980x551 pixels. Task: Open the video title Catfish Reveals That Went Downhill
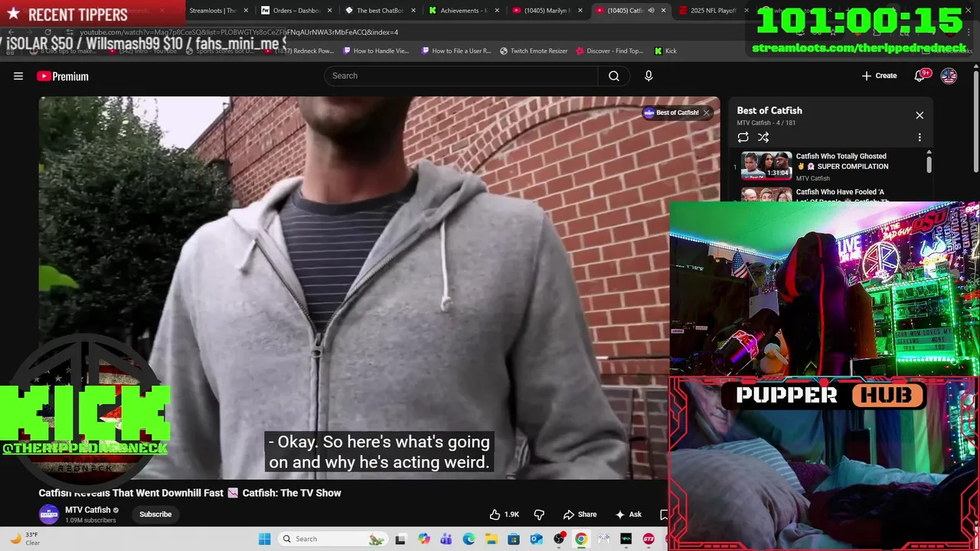[x=190, y=493]
